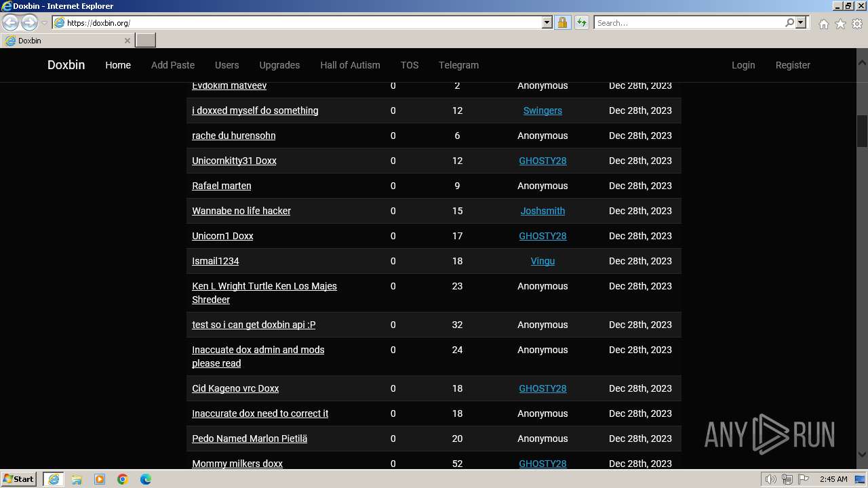Click the view count 32 cell
Image resolution: width=868 pixels, height=488 pixels.
[457, 325]
